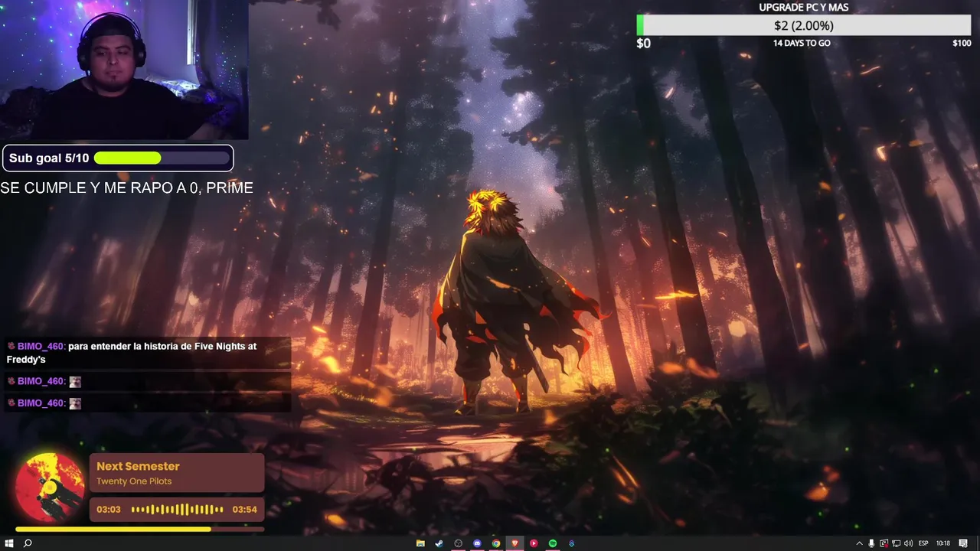The image size is (980, 551).
Task: Change the ESP input language
Action: coord(923,543)
